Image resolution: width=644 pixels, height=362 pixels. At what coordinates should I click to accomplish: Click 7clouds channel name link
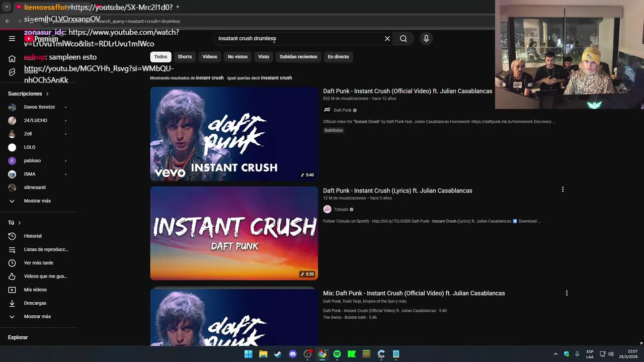341,209
